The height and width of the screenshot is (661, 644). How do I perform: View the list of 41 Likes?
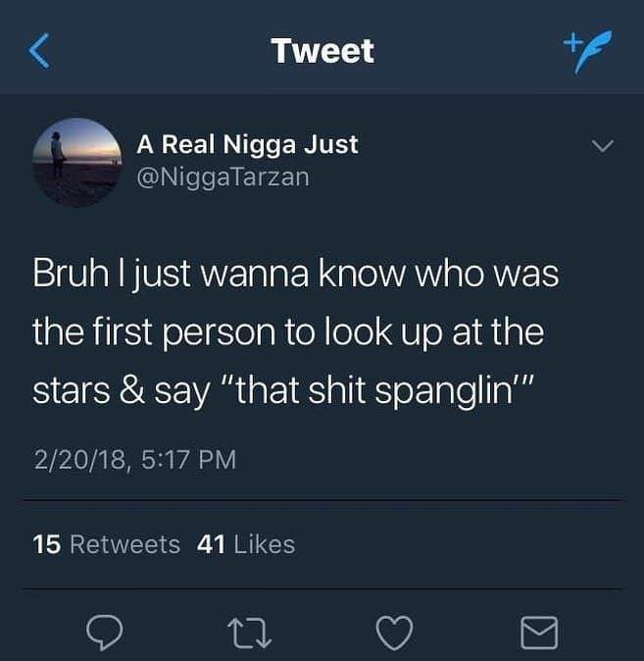[x=246, y=544]
